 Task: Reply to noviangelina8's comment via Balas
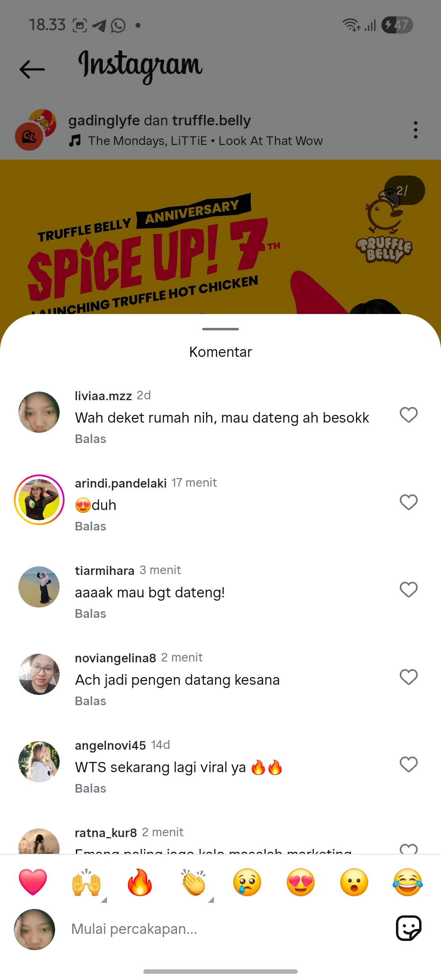(x=91, y=701)
